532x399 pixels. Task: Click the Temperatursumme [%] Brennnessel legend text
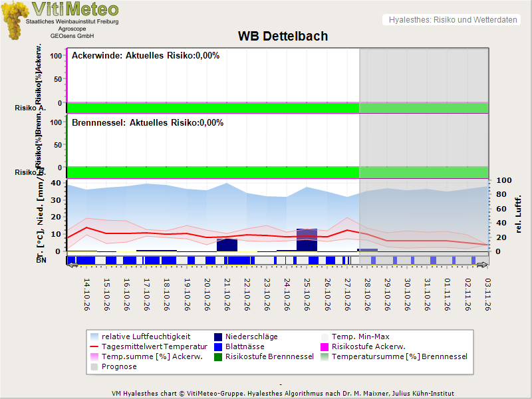point(400,356)
